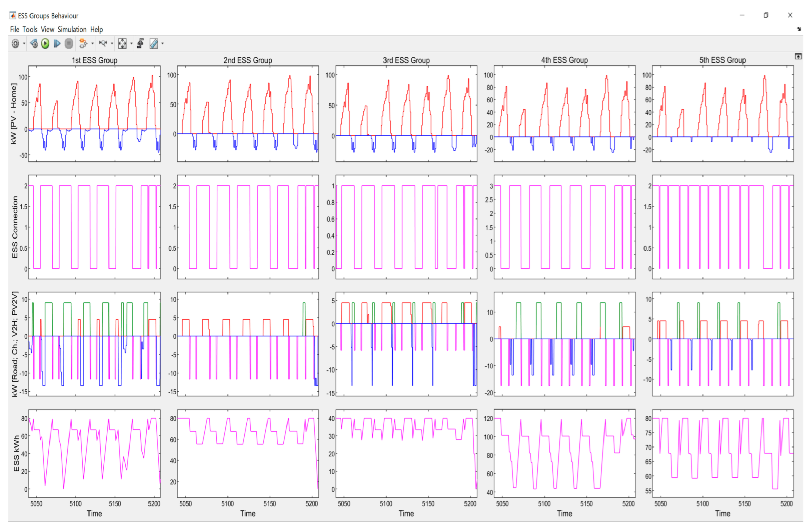This screenshot has width=812, height=532.
Task: Select the Zoom X-axis tool
Action: click(x=103, y=44)
